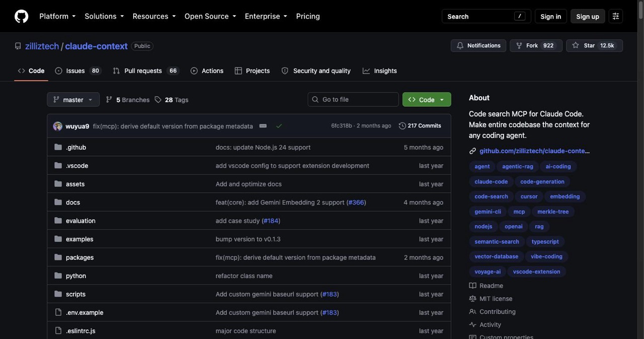Expand the green Code dropdown button
Screen dimensions: 644x339
tap(427, 100)
